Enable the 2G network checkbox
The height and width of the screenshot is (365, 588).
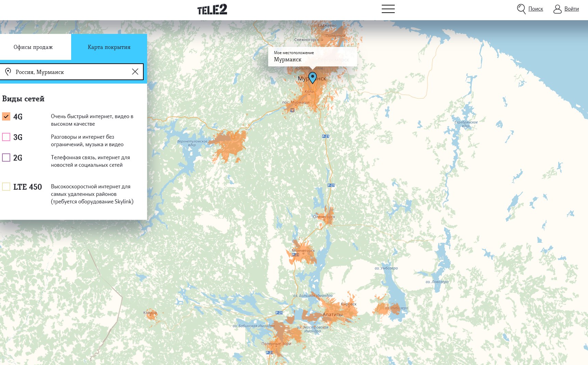tap(6, 158)
